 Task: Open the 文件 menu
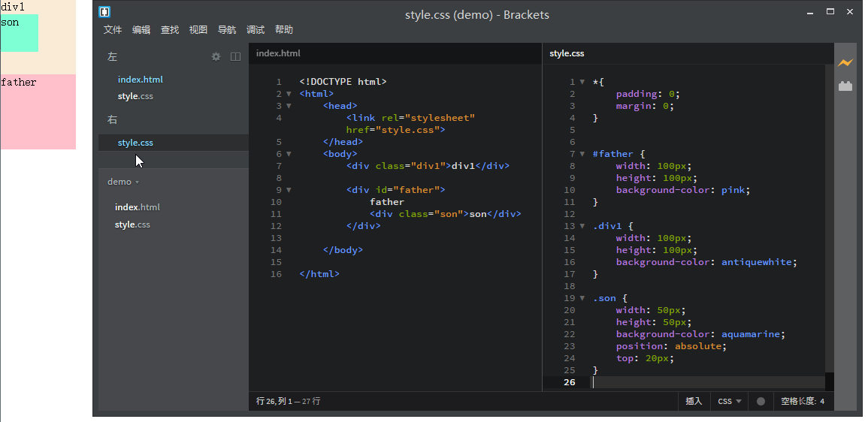[113, 30]
